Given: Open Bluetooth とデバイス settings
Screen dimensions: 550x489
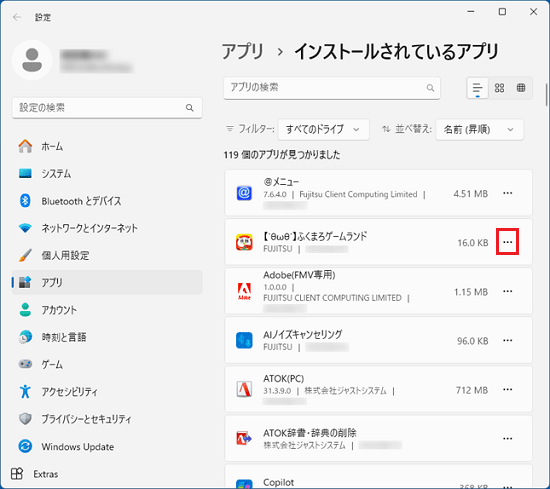Looking at the screenshot, I should tap(107, 201).
